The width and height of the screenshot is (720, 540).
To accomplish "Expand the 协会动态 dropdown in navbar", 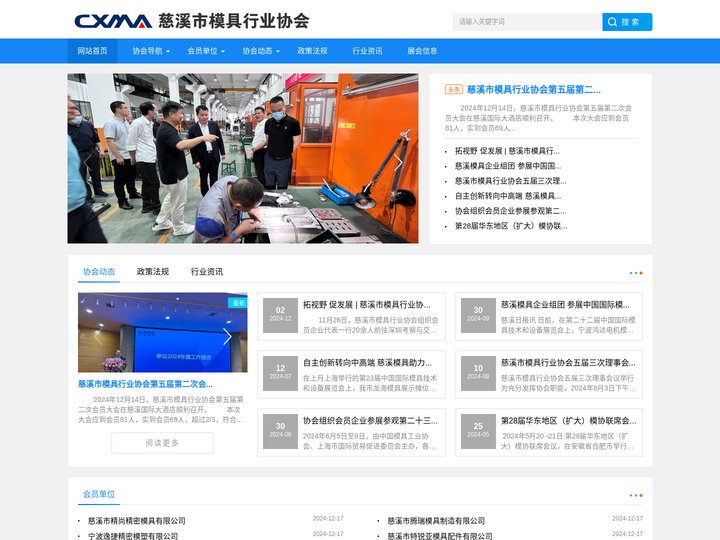I will (261, 51).
